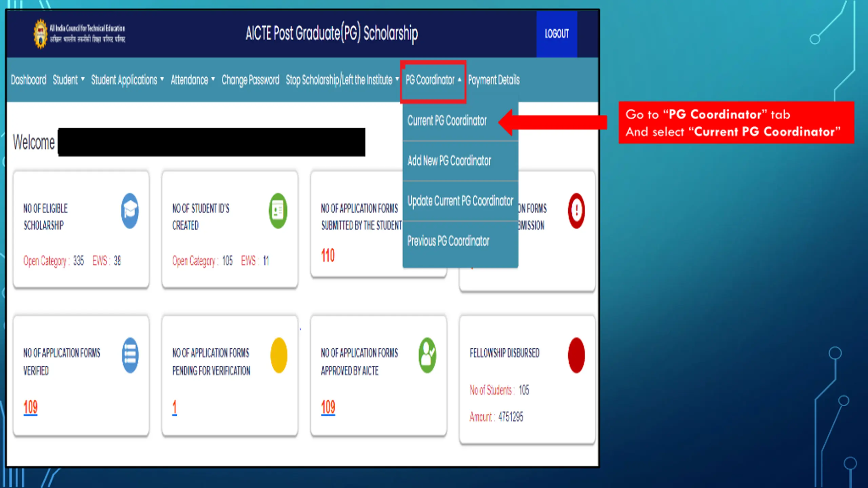The height and width of the screenshot is (488, 868).
Task: Click the green student ID card icon
Action: [x=278, y=211]
